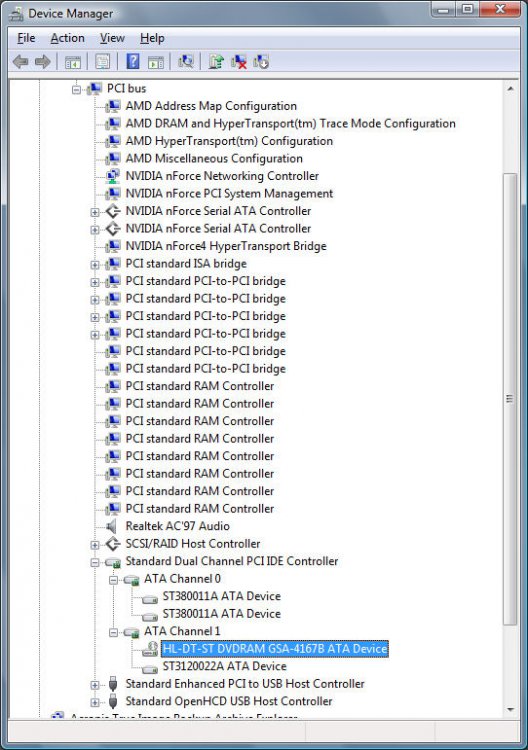Select ATA Channel 1 label

(182, 631)
